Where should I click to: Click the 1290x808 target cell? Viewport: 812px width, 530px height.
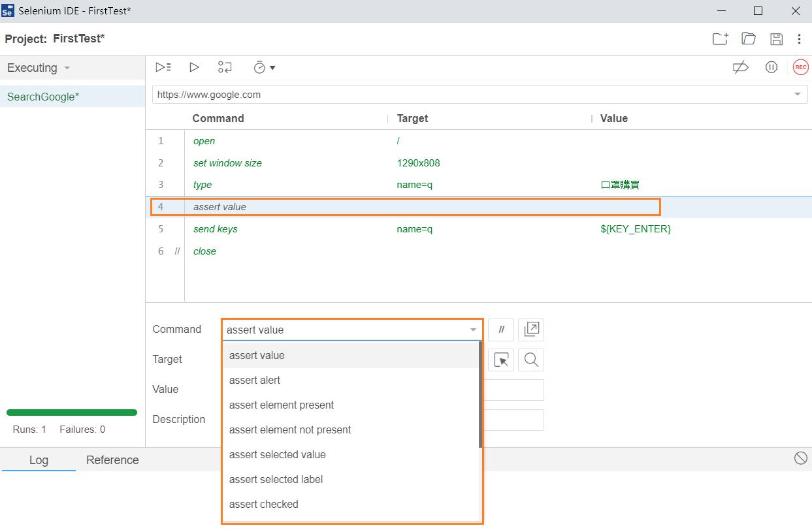418,163
